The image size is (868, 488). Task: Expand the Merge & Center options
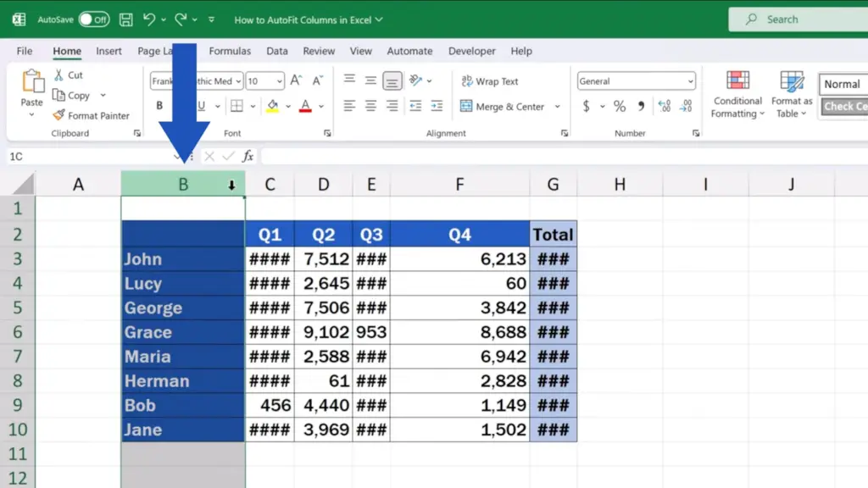(x=558, y=108)
